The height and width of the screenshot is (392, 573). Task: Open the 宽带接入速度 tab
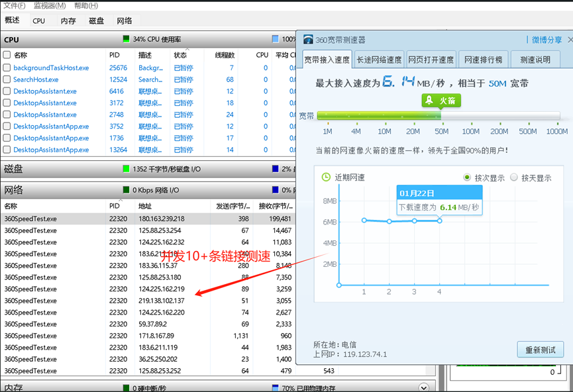[x=327, y=60]
